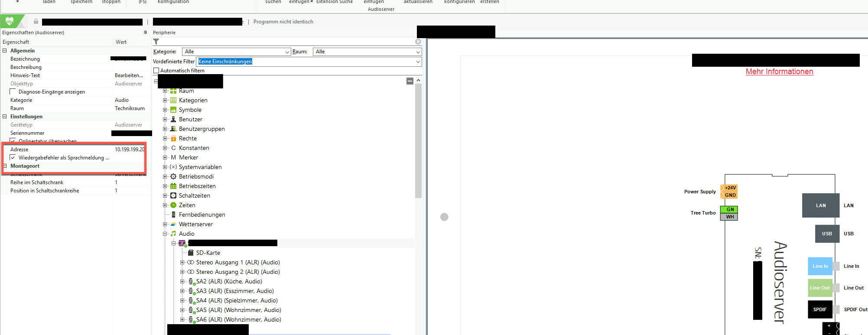868x335 pixels.
Task: Click the funnel filter icon in Peripherie
Action: [156, 42]
